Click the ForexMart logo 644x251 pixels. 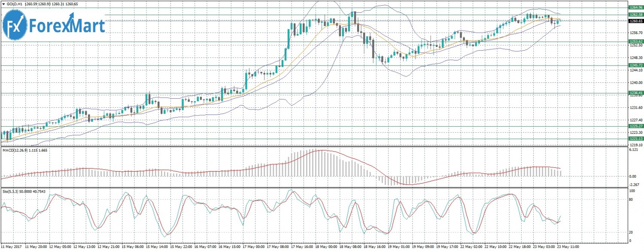[54, 25]
